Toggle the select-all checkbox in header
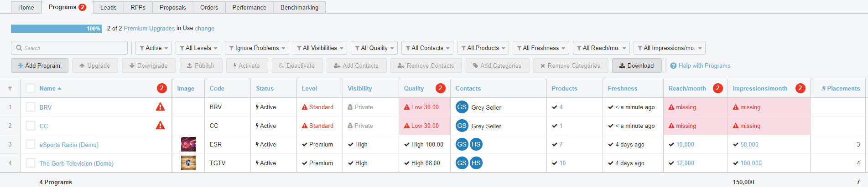 pos(31,88)
